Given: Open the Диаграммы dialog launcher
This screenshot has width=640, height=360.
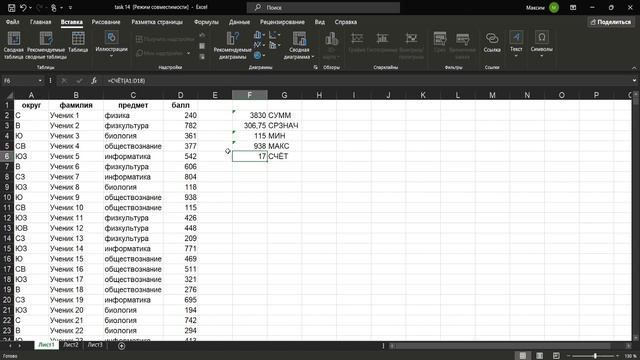Looking at the screenshot, I should [x=316, y=67].
